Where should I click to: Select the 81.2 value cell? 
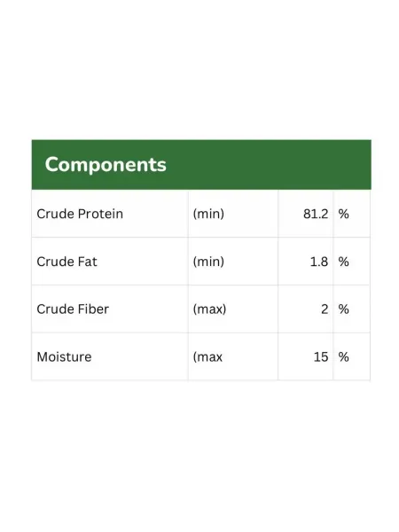pos(305,214)
